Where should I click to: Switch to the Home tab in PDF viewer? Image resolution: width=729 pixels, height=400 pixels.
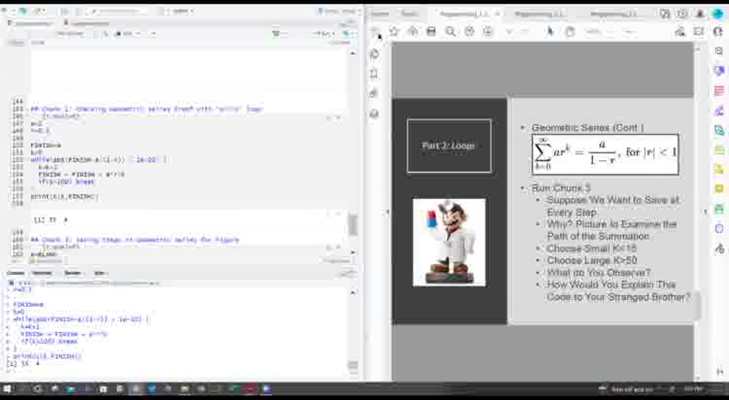[x=380, y=14]
